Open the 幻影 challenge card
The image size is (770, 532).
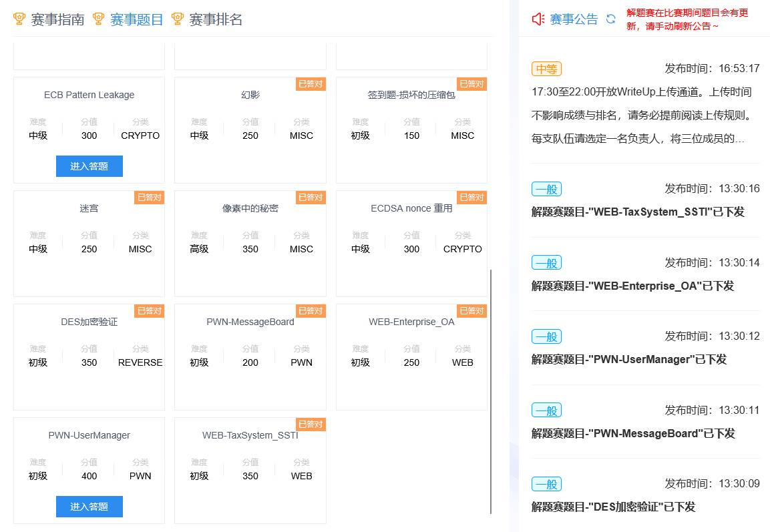tap(250, 130)
